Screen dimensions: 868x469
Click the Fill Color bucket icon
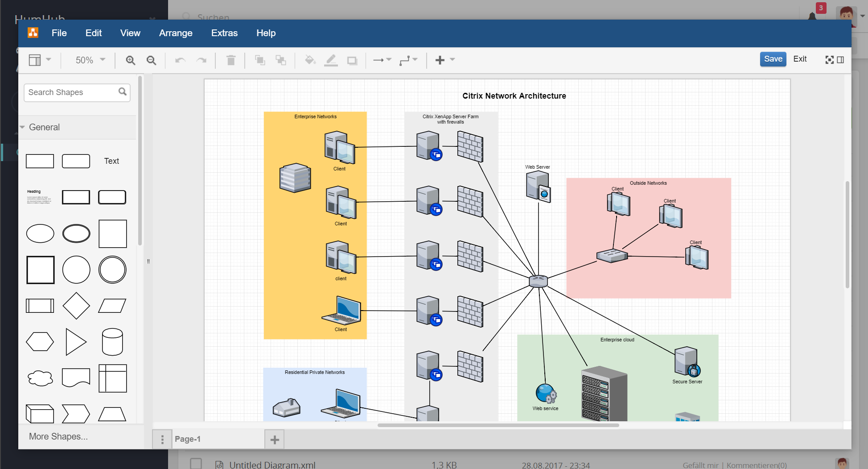pos(310,60)
